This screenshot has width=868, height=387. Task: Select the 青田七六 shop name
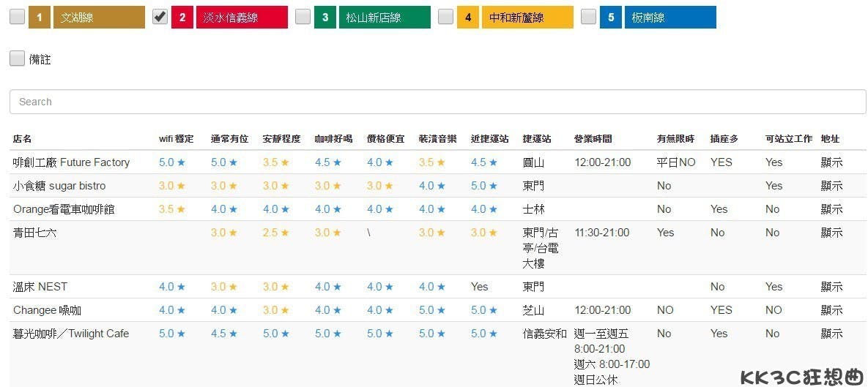pyautogui.click(x=34, y=233)
